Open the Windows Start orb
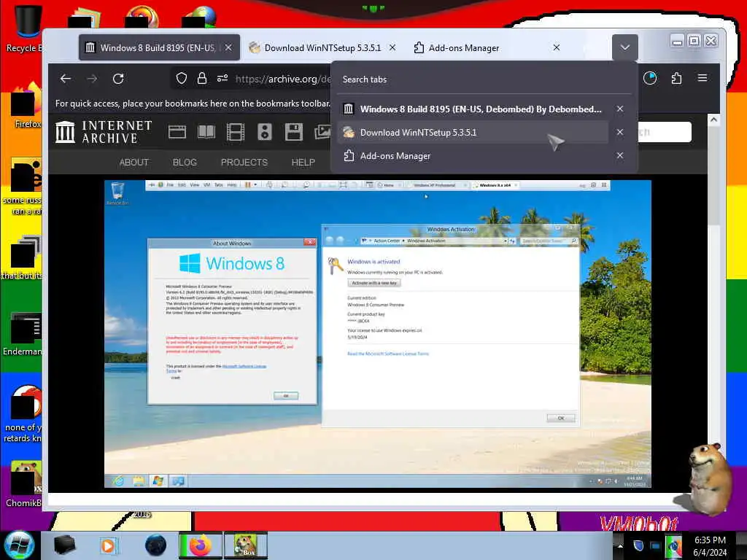The width and height of the screenshot is (747, 560). [x=19, y=545]
